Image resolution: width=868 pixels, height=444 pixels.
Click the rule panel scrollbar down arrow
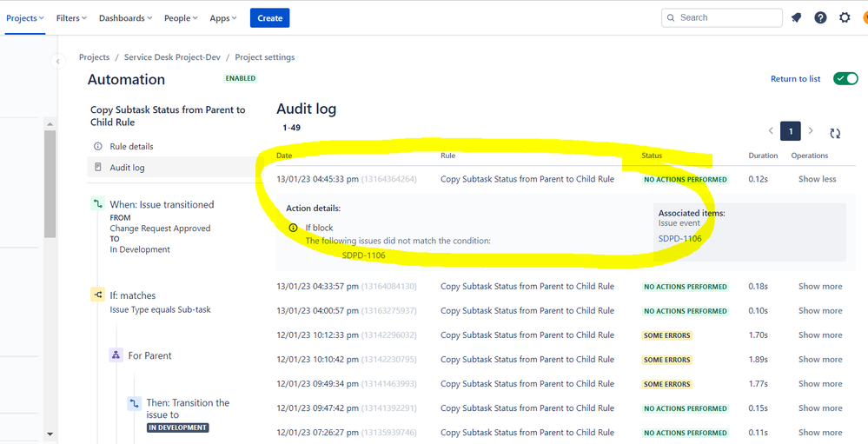[50, 434]
